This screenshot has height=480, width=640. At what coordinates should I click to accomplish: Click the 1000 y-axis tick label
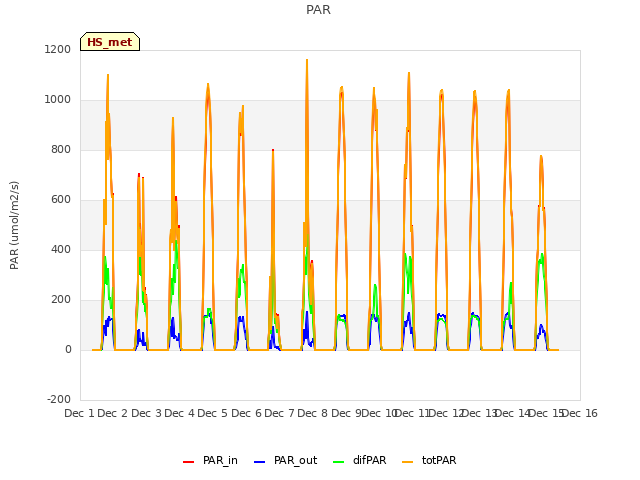pyautogui.click(x=58, y=100)
